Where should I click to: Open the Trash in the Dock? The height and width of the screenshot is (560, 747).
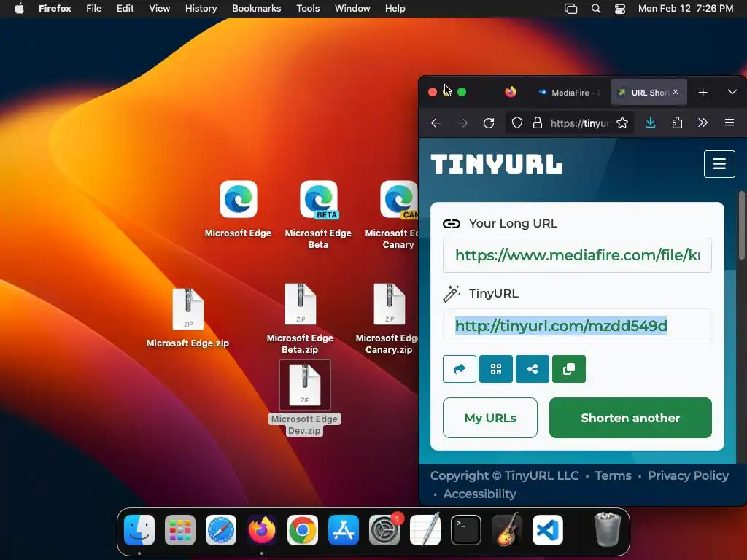tap(608, 529)
